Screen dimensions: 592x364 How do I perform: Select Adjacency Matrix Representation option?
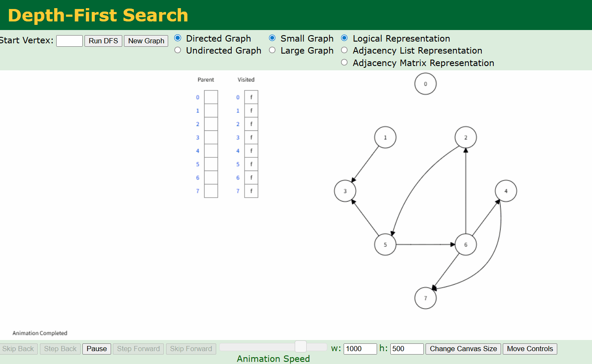(x=344, y=63)
